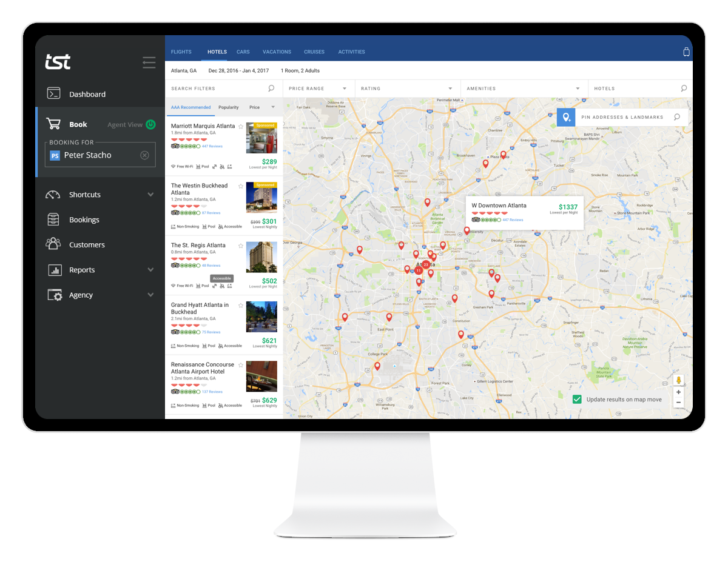Open 447 Reviews in W Downtown Atlanta popup
728x570 pixels.
click(513, 220)
